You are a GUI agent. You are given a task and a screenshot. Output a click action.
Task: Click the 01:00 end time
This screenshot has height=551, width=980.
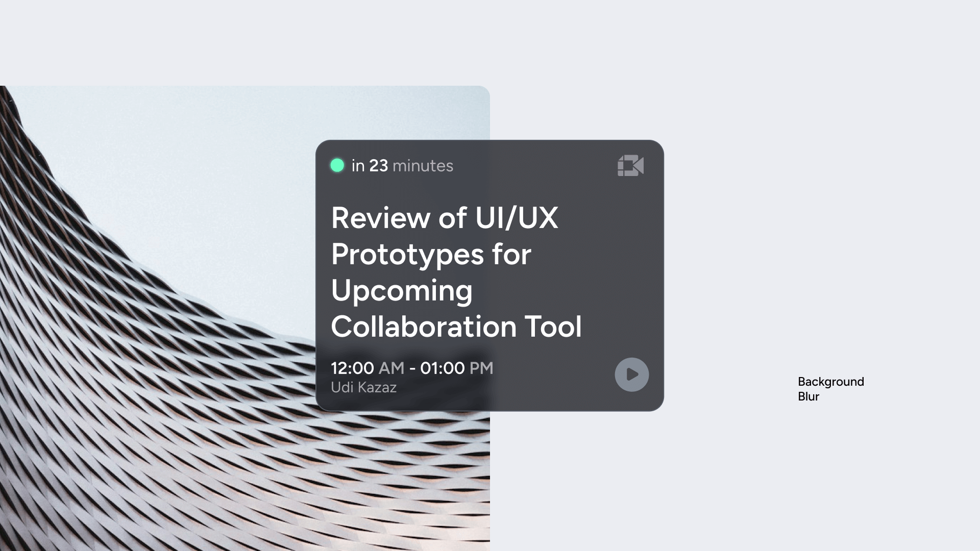coord(443,368)
